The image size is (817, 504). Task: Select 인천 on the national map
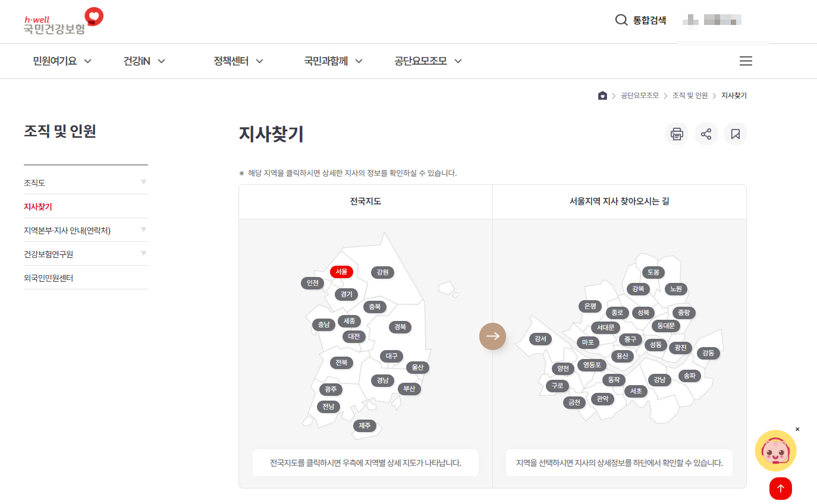312,283
